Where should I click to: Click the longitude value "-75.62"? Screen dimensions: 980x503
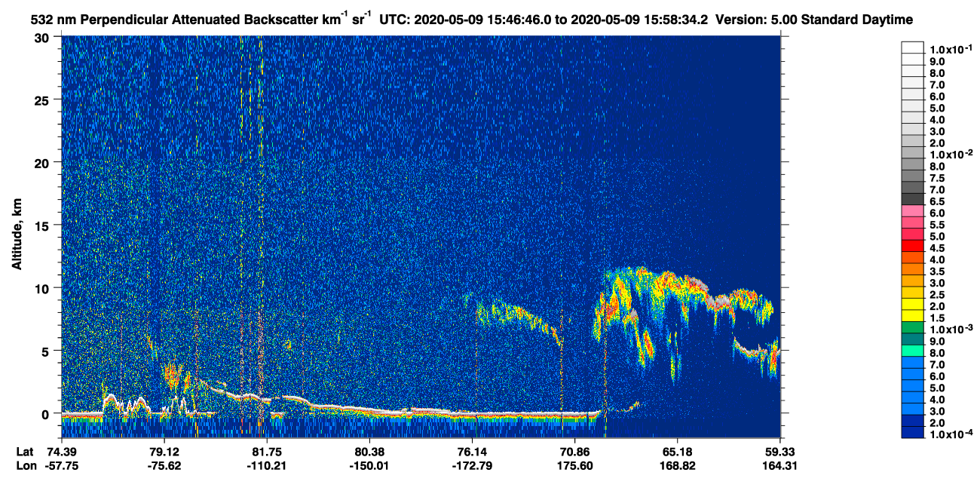click(164, 466)
